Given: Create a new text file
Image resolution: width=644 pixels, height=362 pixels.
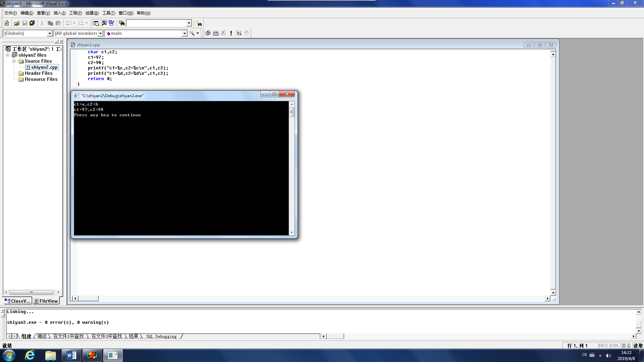Looking at the screenshot, I should click(6, 23).
